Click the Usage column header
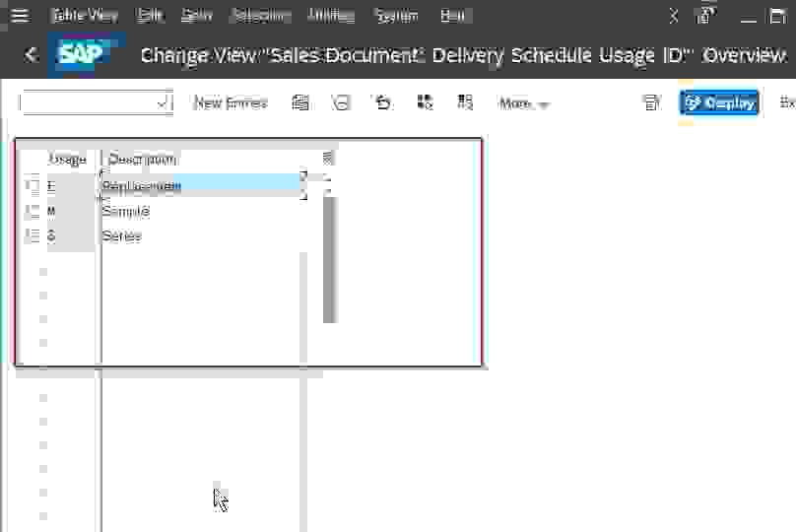796x532 pixels. [68, 160]
